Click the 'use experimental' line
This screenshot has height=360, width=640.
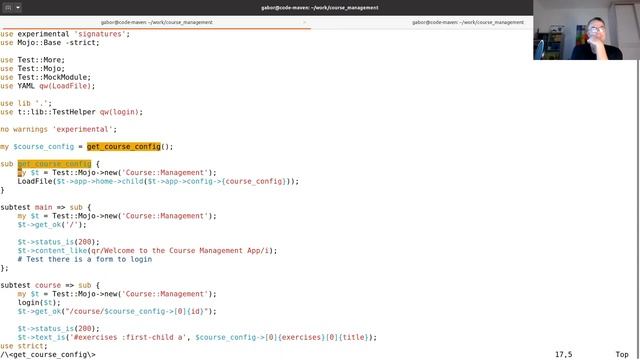coord(65,34)
